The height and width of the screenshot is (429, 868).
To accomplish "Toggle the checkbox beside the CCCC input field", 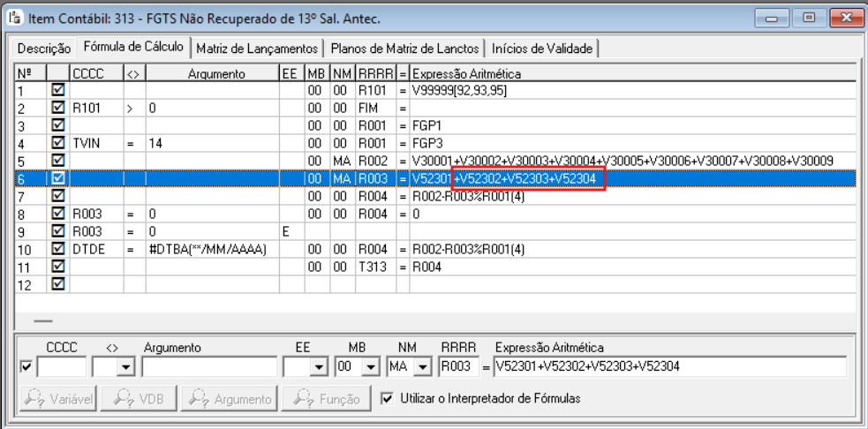I will (26, 366).
